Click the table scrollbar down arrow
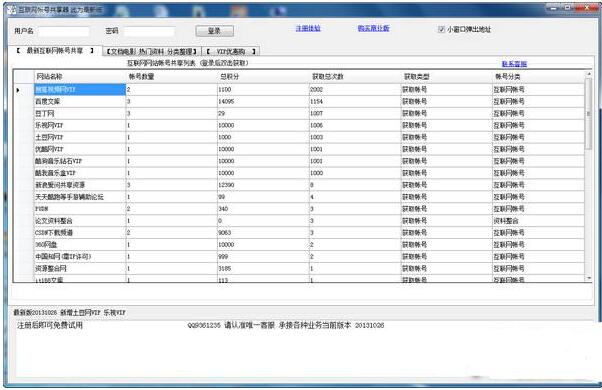Viewport: 602px width, 390px height. click(589, 278)
